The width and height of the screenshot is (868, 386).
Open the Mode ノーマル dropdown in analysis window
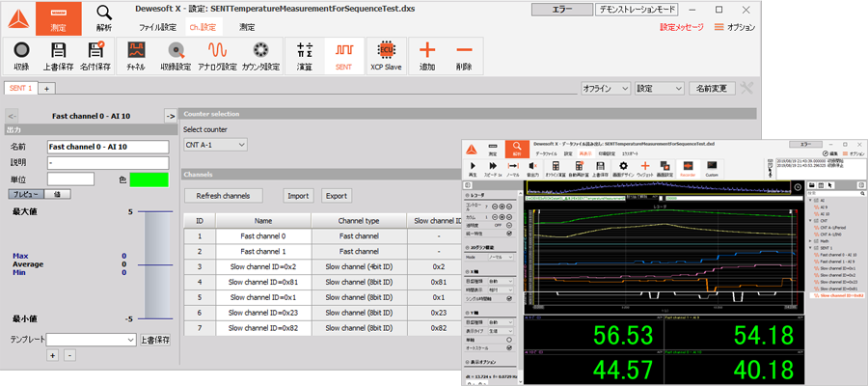500,258
